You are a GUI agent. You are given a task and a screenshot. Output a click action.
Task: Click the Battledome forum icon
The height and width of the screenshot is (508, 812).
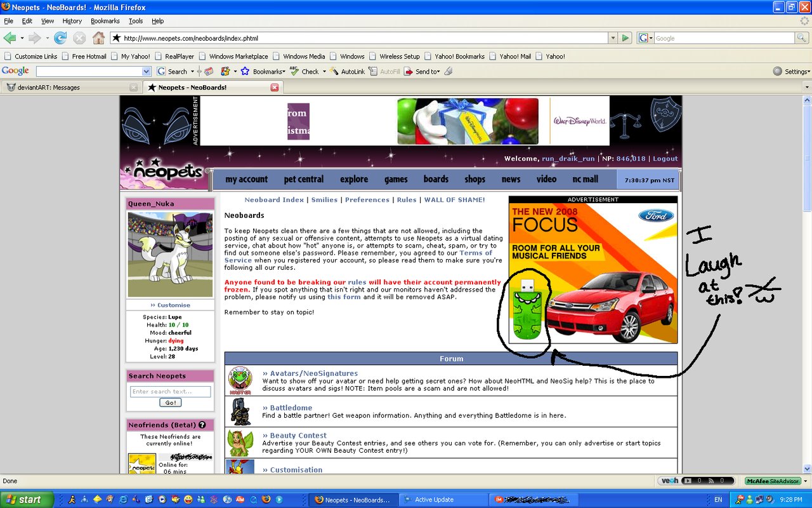click(x=240, y=411)
